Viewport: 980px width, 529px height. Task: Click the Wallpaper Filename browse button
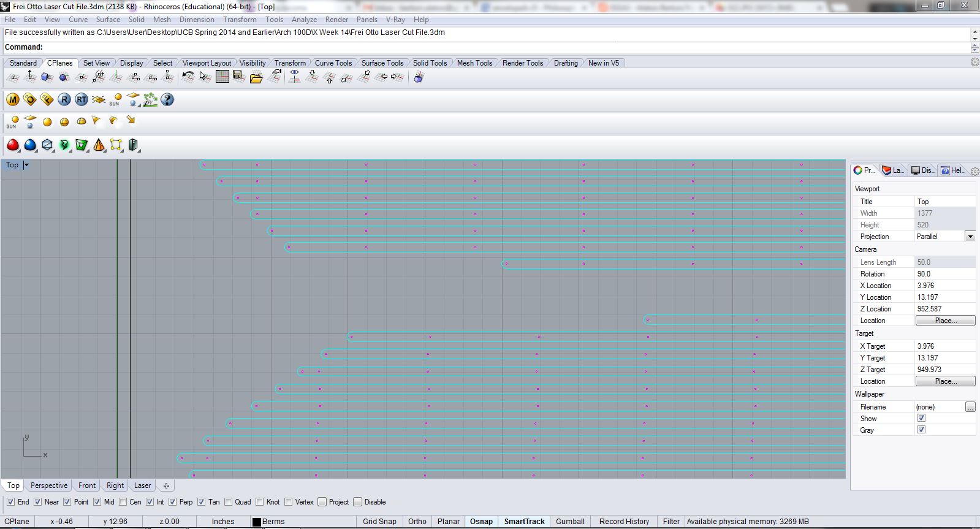(970, 407)
